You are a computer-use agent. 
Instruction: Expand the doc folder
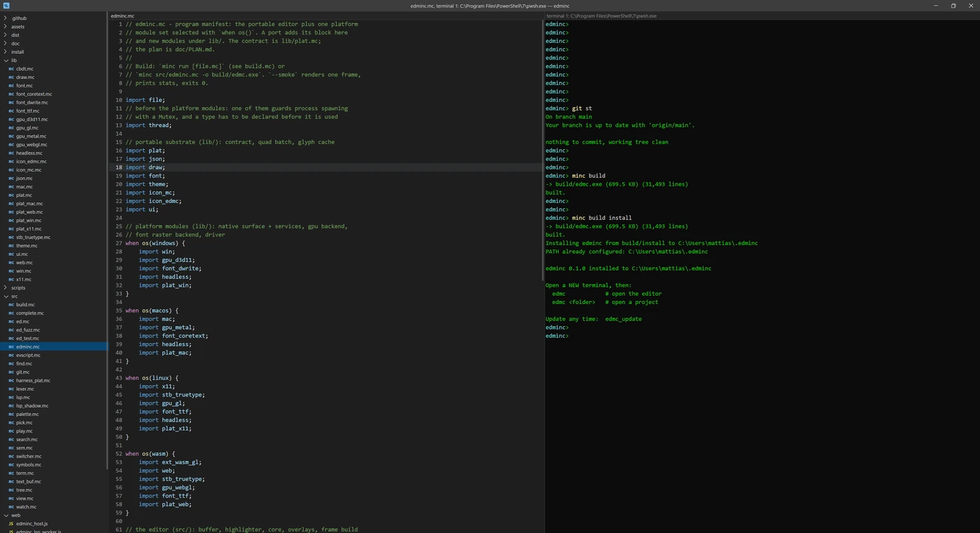coord(6,43)
